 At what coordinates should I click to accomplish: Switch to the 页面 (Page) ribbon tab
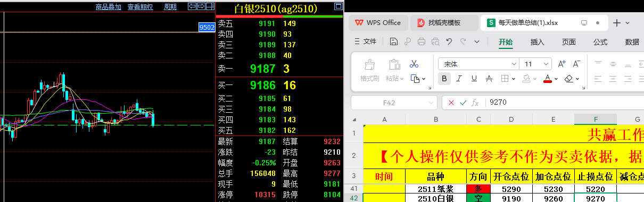[569, 42]
